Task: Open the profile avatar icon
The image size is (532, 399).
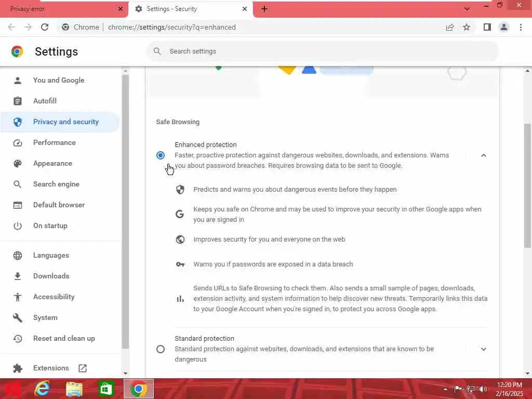Action: click(504, 27)
